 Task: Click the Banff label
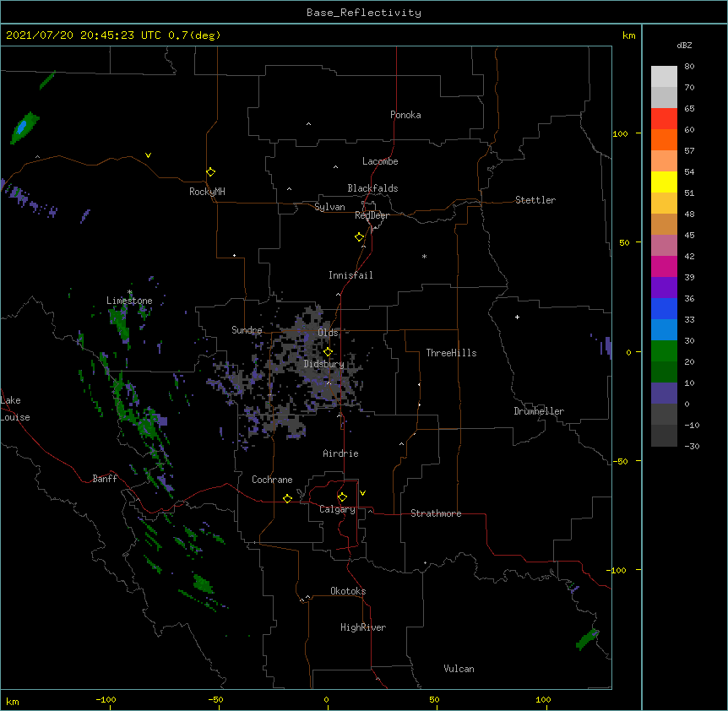105,479
